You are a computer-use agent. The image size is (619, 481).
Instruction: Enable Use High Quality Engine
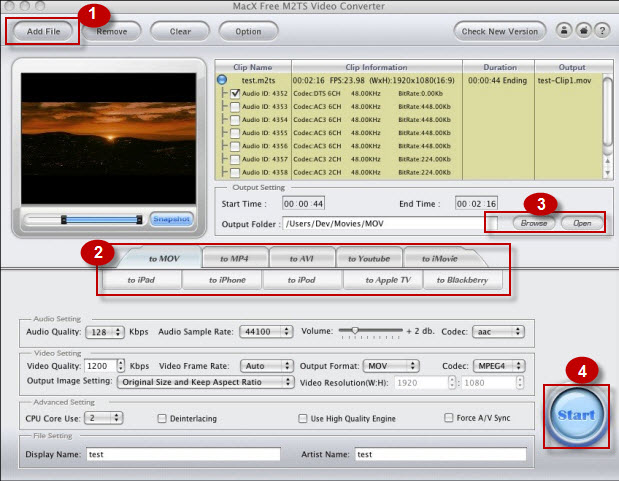coord(302,418)
